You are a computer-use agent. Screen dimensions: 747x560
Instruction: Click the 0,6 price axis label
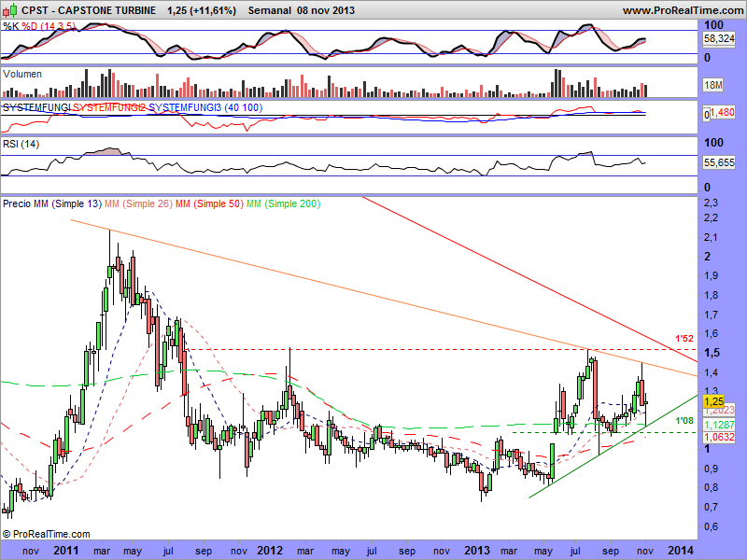pos(711,526)
